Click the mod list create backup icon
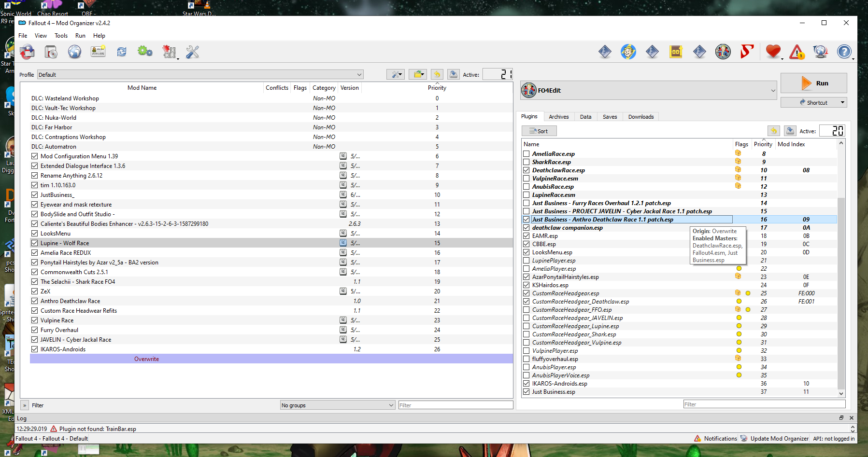Viewport: 868px width, 457px height. point(454,74)
